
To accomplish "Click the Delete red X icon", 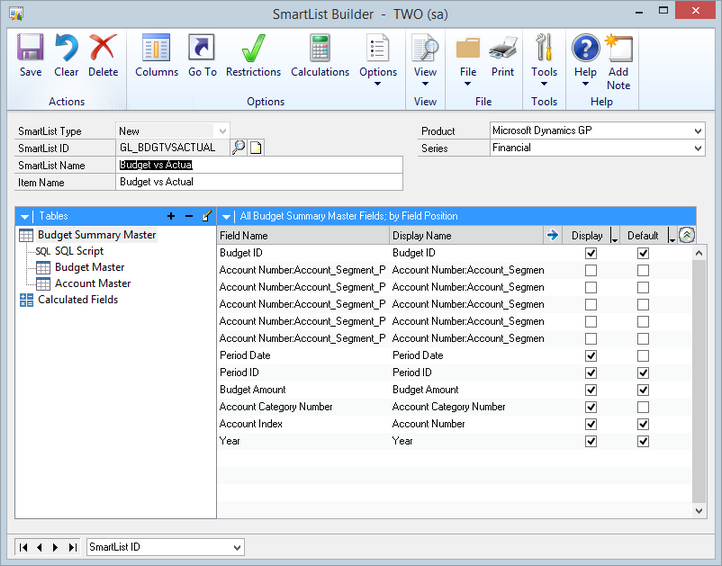I will (103, 47).
